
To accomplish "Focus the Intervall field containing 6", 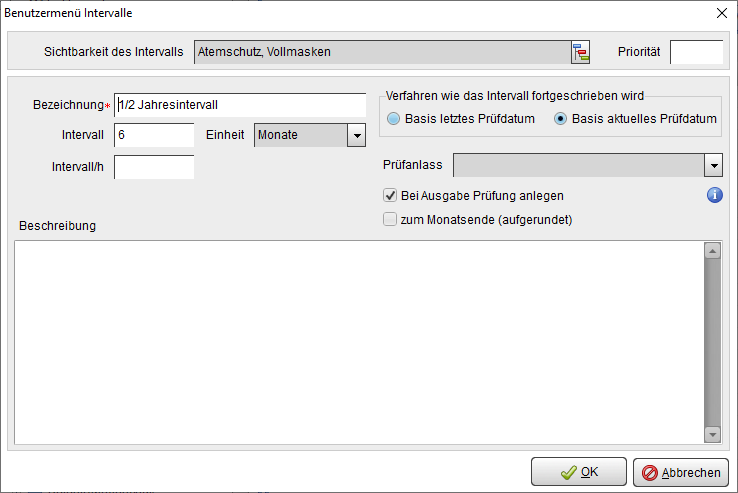I will pyautogui.click(x=154, y=135).
